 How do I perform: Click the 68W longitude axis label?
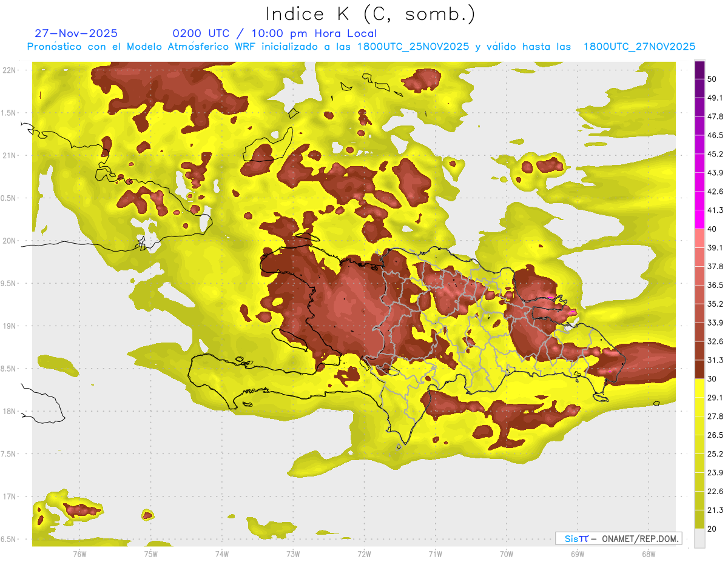coord(648,554)
